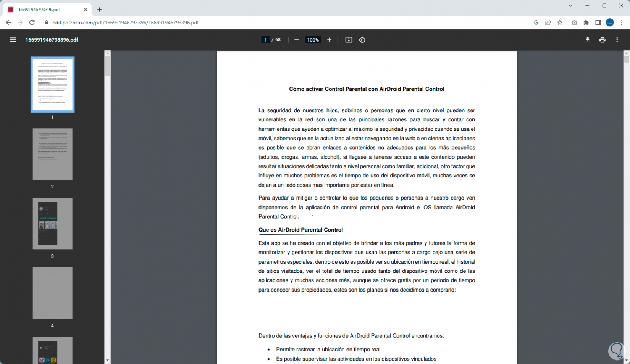Click the camera screenshot extension icon
This screenshot has height=364, width=630.
(574, 23)
